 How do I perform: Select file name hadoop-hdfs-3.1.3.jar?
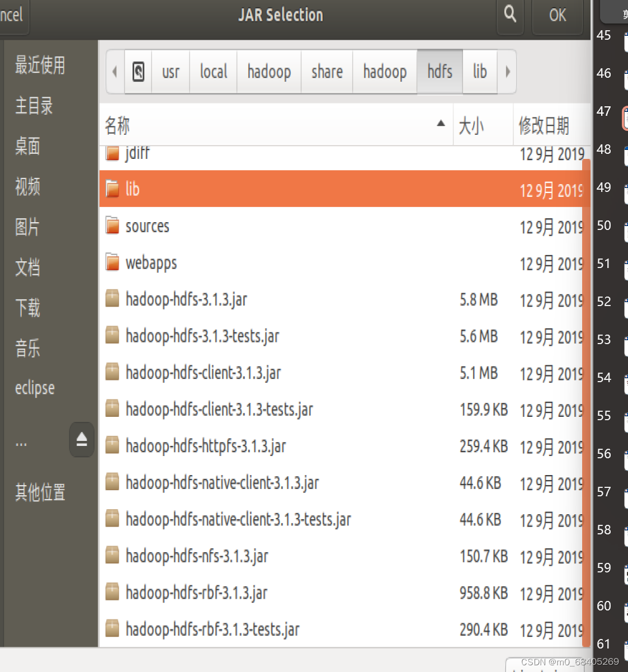pyautogui.click(x=186, y=299)
